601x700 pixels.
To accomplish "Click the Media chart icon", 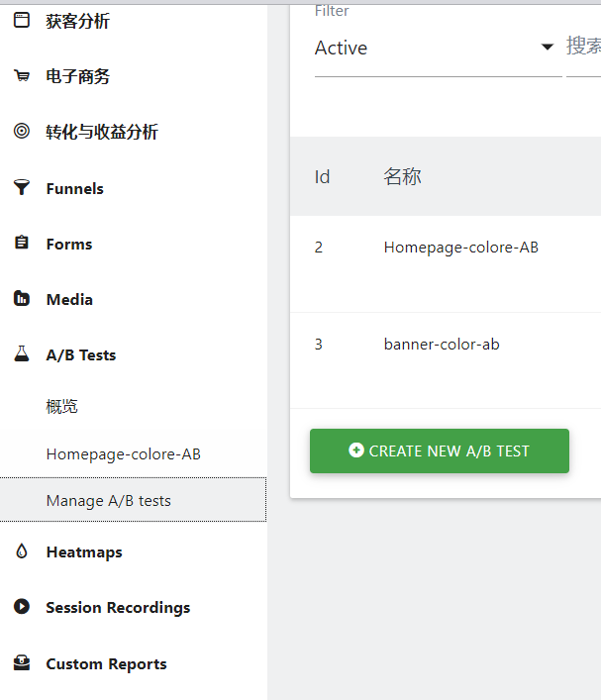I will tap(22, 298).
